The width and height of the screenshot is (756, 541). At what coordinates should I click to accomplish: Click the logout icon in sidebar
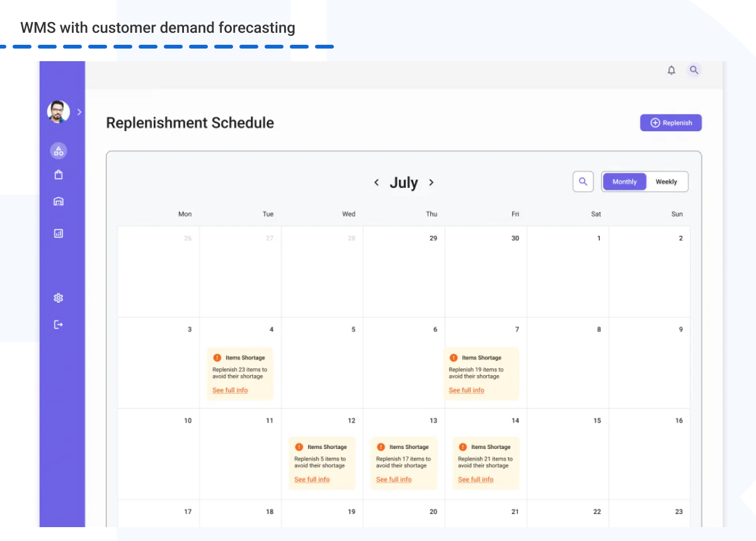coord(59,325)
